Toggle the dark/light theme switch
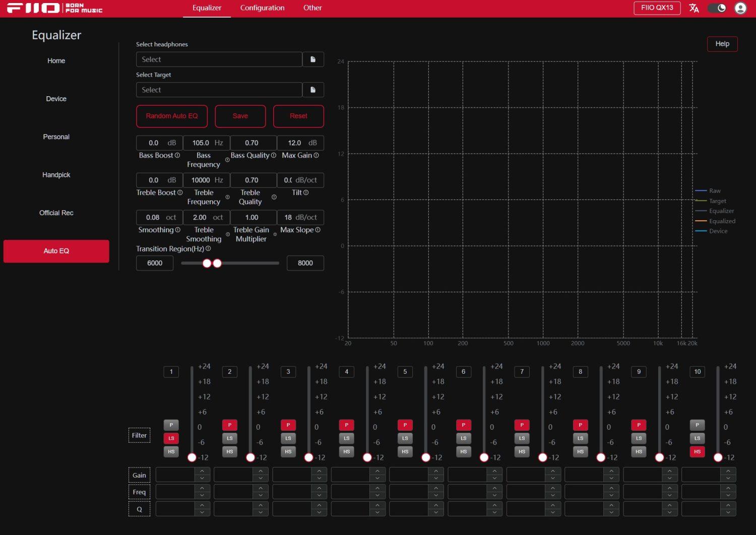The image size is (756, 535). (717, 8)
